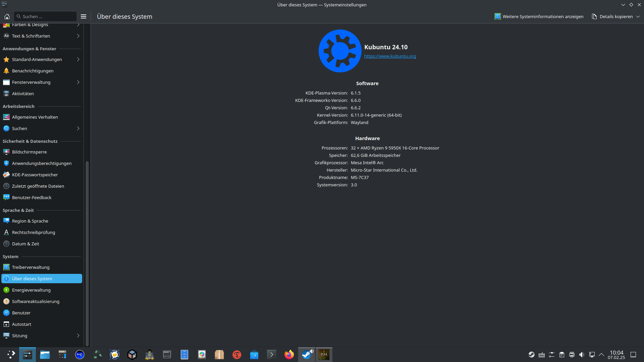Open the hamburger menu next to the search field

84,16
